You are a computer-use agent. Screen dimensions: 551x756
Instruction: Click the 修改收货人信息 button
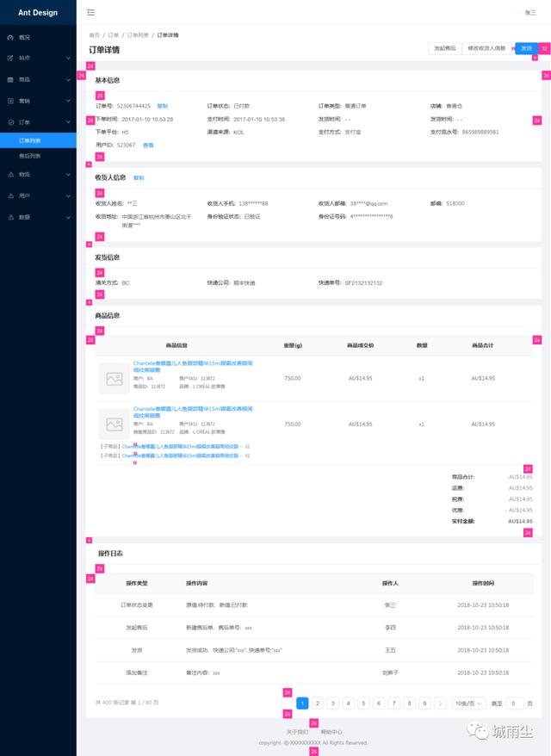pyautogui.click(x=486, y=48)
